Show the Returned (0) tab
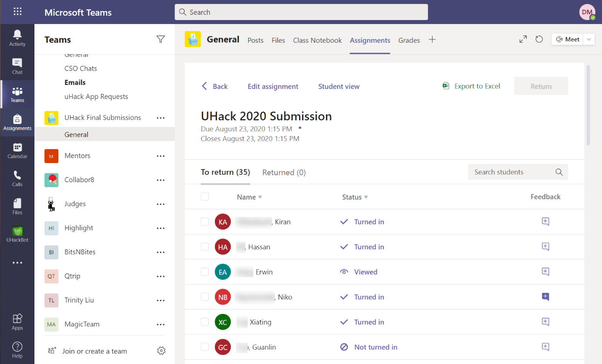Screen dimensions: 602x364 (284, 173)
